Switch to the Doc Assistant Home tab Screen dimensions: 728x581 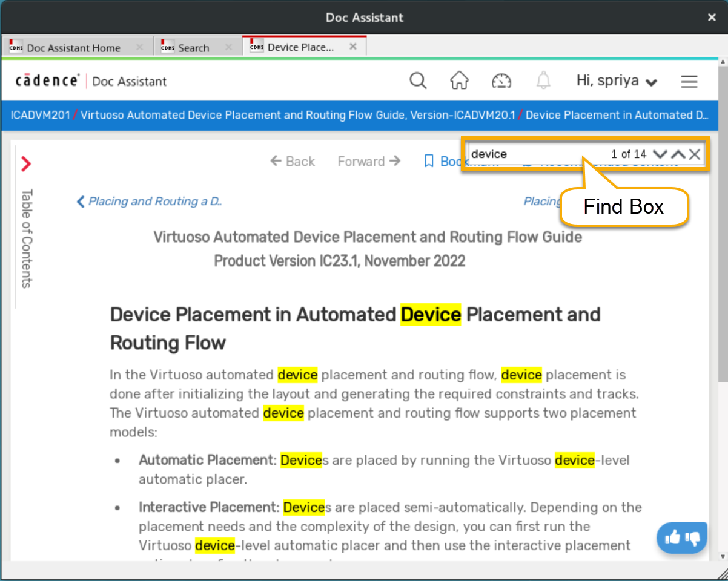(x=73, y=48)
